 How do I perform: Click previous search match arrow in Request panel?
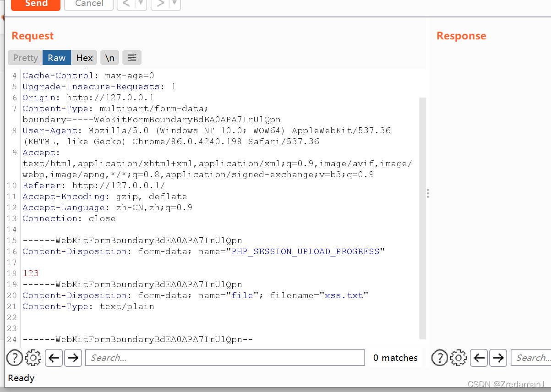pos(54,358)
